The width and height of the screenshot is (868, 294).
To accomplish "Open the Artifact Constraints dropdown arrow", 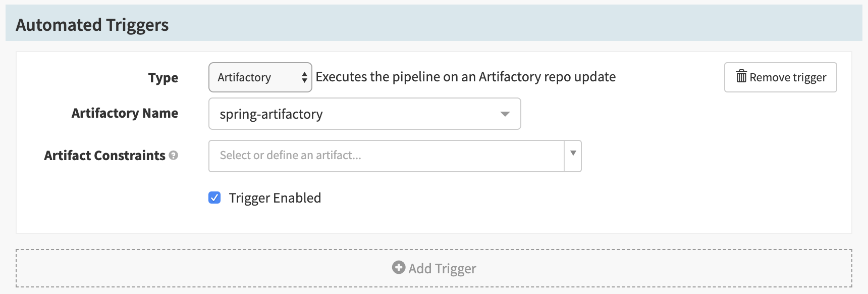I will 573,154.
